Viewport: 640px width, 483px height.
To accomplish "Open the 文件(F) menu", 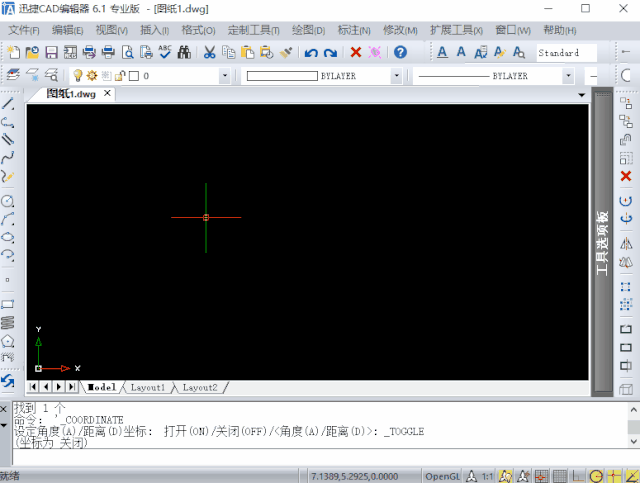I will pyautogui.click(x=24, y=30).
